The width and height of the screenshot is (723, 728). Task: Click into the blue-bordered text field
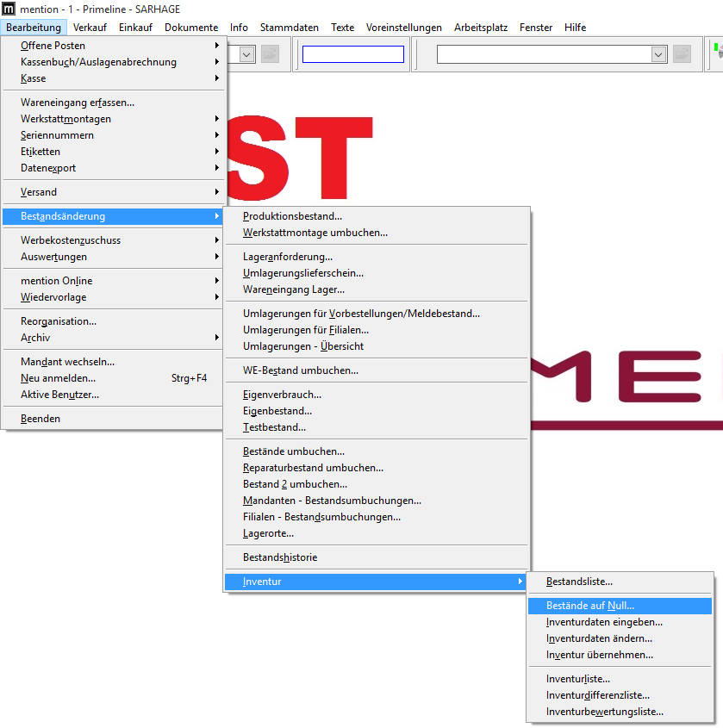pyautogui.click(x=352, y=53)
